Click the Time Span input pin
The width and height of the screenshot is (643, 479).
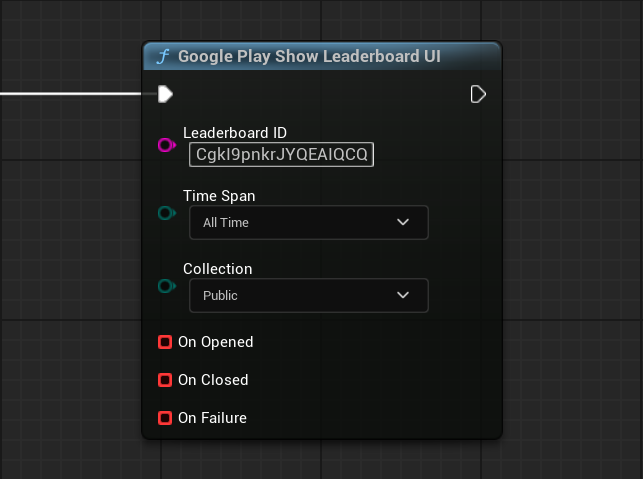[166, 213]
